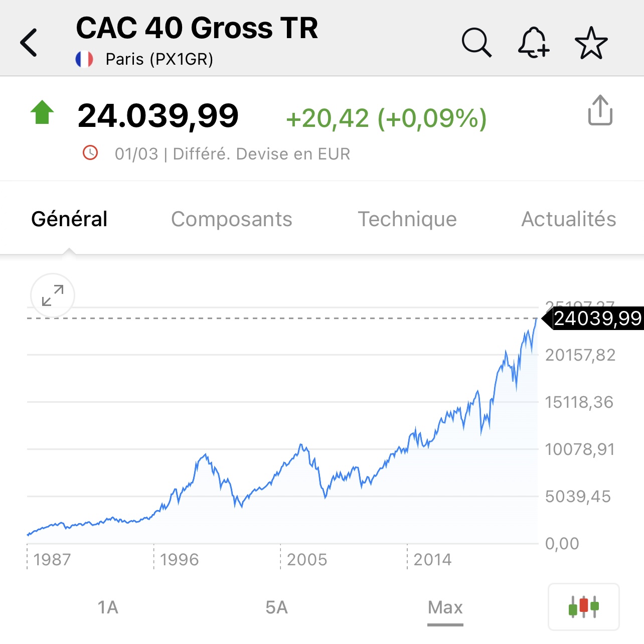
Task: Tap the green up arrow indicator
Action: pos(42,112)
